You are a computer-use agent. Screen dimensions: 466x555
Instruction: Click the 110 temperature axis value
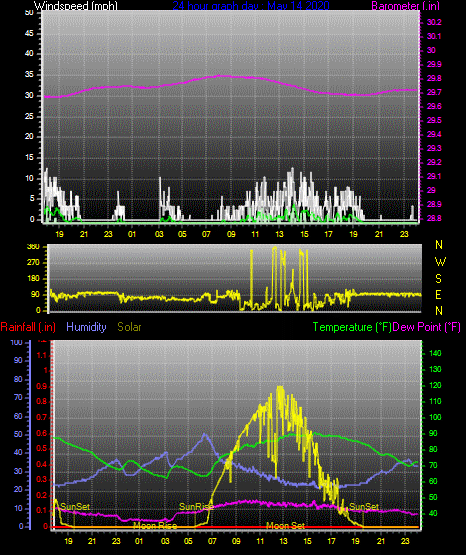click(x=435, y=401)
